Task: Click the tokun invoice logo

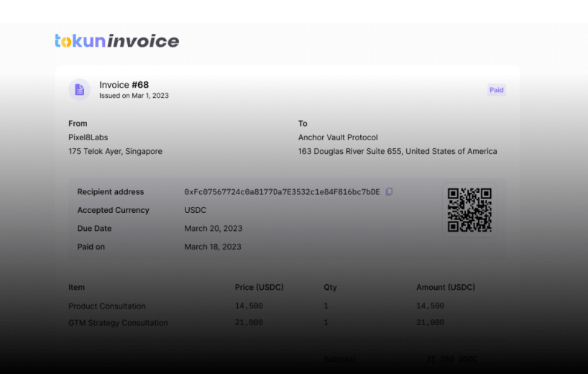Action: point(116,41)
